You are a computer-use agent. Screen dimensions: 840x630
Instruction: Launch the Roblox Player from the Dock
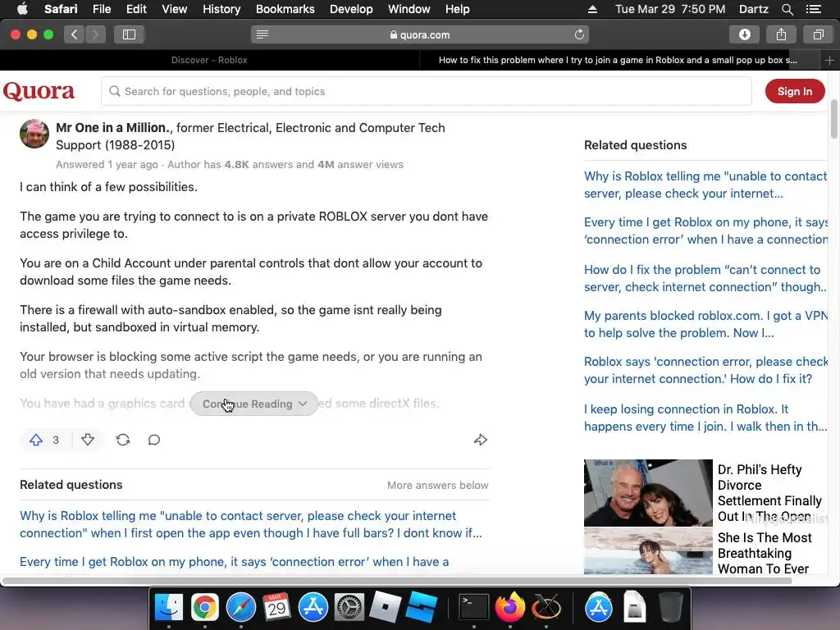(x=385, y=608)
